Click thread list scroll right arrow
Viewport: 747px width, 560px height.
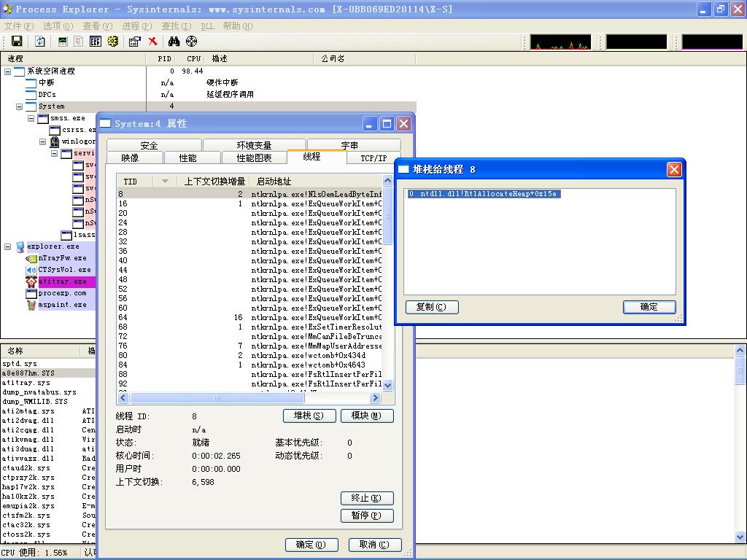376,397
